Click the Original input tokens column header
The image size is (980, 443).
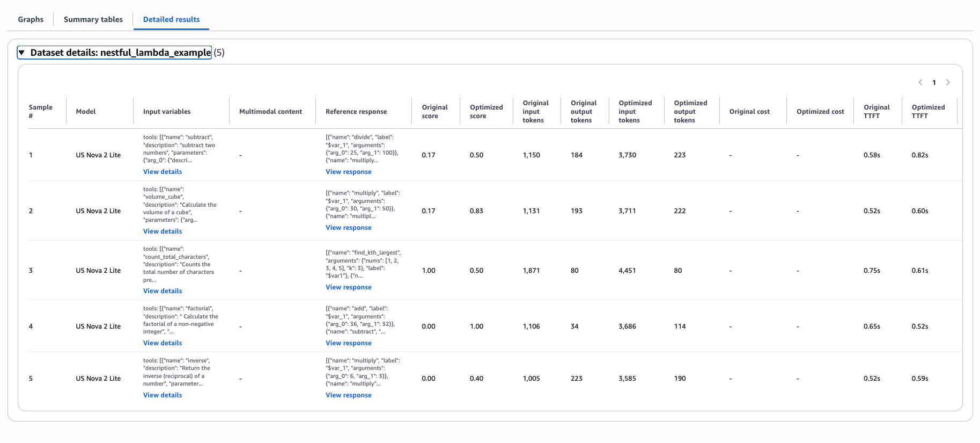536,112
